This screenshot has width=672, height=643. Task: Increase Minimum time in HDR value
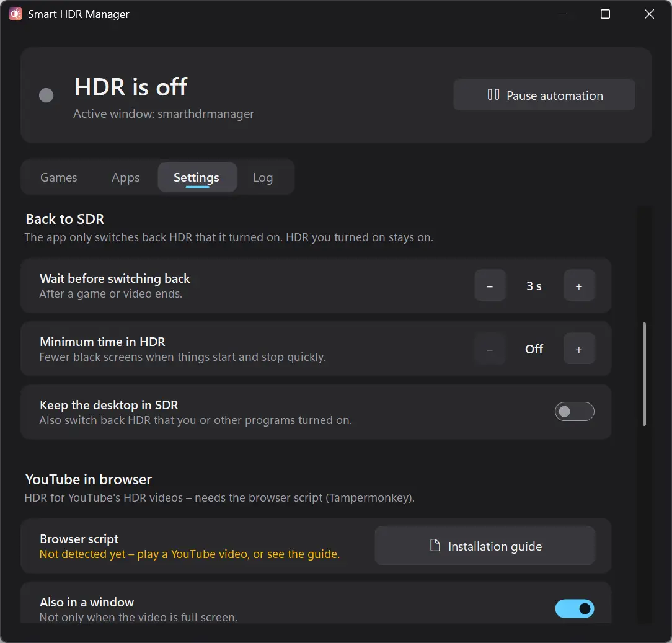pyautogui.click(x=579, y=349)
